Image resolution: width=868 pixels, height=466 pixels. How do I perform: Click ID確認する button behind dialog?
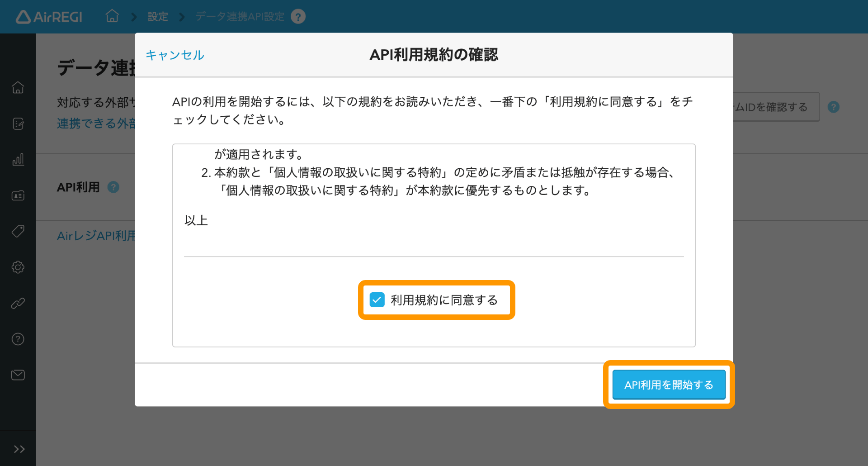tap(776, 107)
